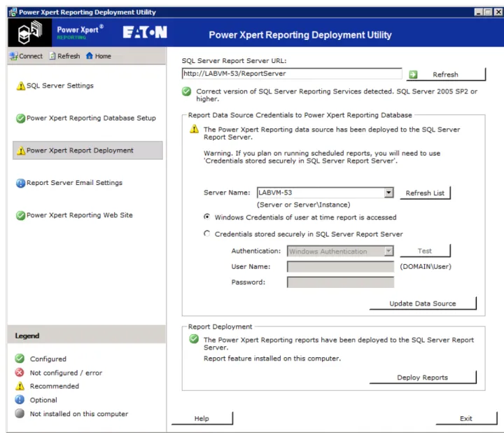Click the Connect toolbar label
This screenshot has height=433, width=504.
(x=31, y=56)
